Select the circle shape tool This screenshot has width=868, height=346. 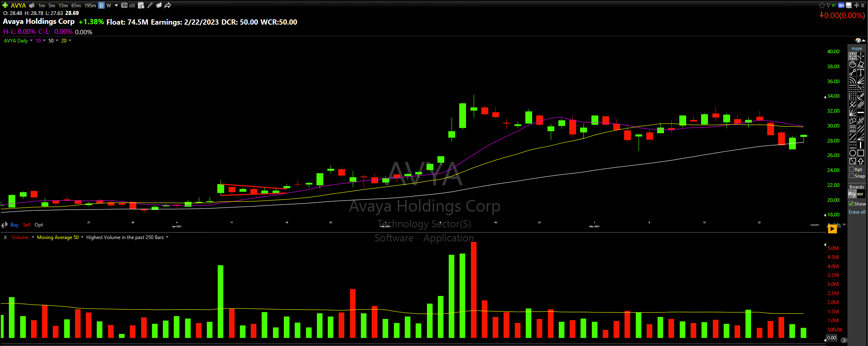click(853, 153)
